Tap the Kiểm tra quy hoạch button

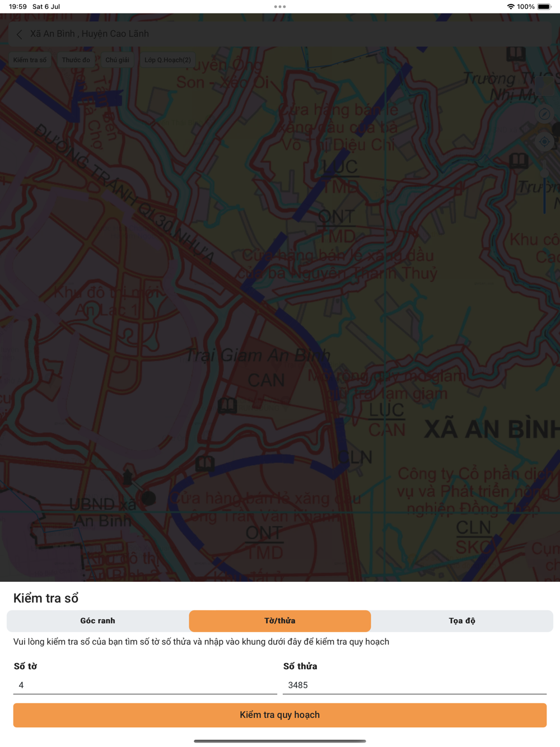(280, 715)
